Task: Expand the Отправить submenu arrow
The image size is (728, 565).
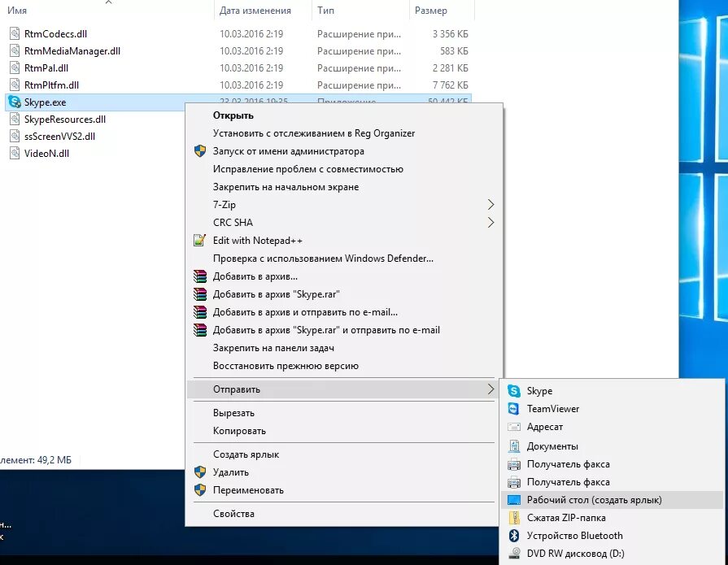Action: (x=490, y=389)
